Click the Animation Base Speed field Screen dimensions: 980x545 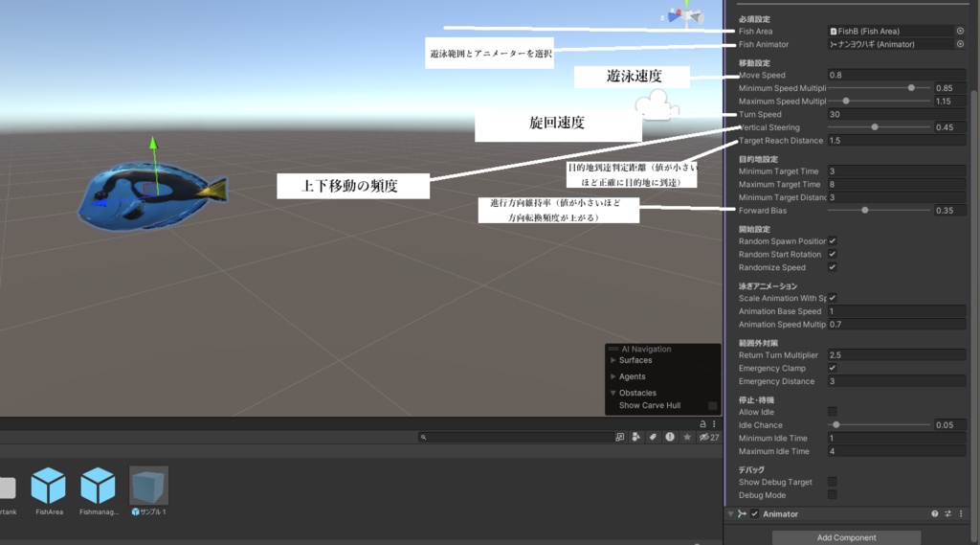[x=897, y=311]
